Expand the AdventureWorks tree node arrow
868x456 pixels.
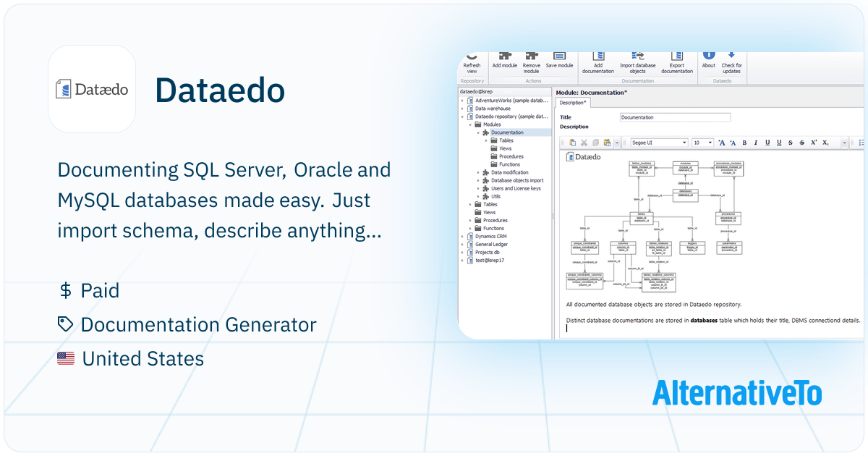pyautogui.click(x=463, y=101)
